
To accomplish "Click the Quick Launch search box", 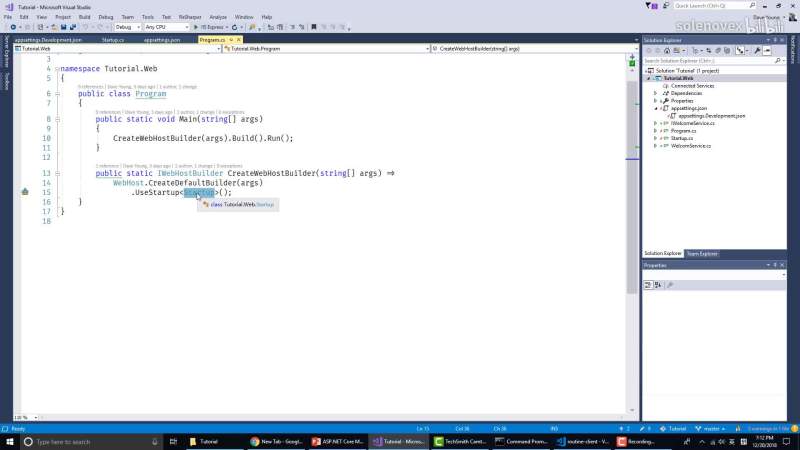I will point(714,6).
